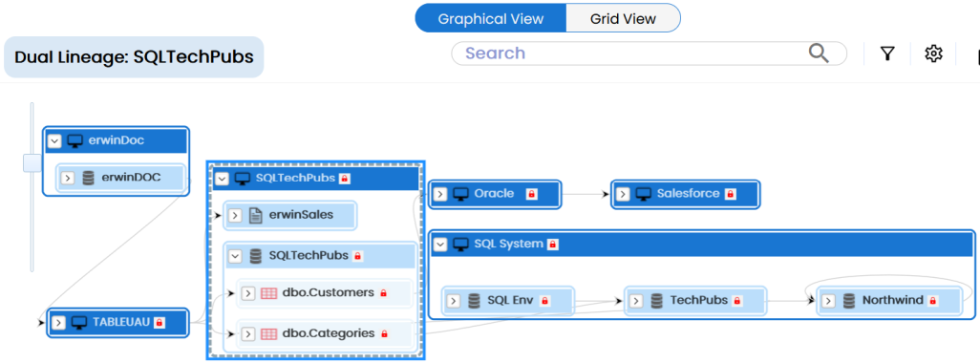Click the lock icon beside Northwind
The image size is (980, 363).
point(933,301)
